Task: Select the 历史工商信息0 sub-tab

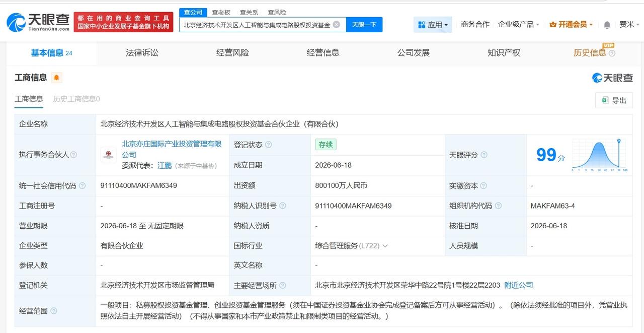Action: (76, 99)
